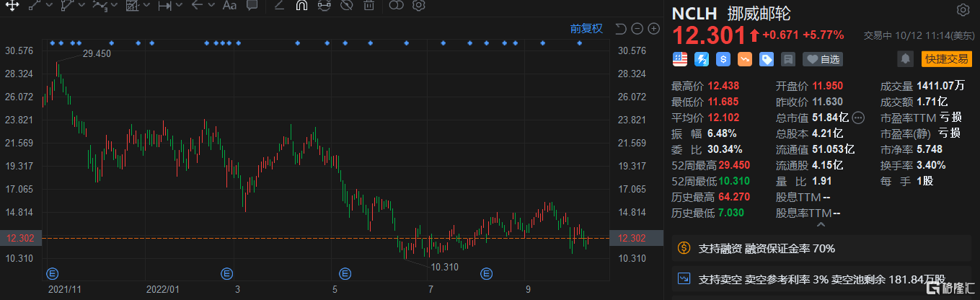
Task: Expand measurement area tool options chevron
Action: (146, 6)
